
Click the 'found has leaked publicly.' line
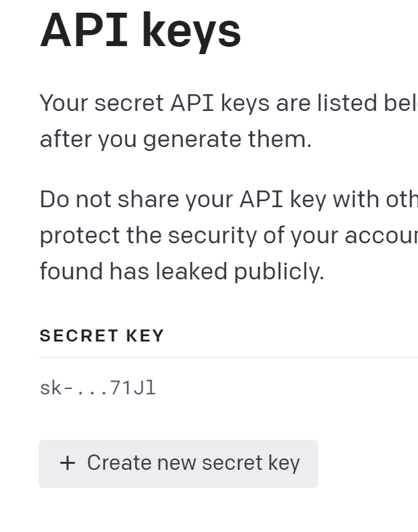182,271
